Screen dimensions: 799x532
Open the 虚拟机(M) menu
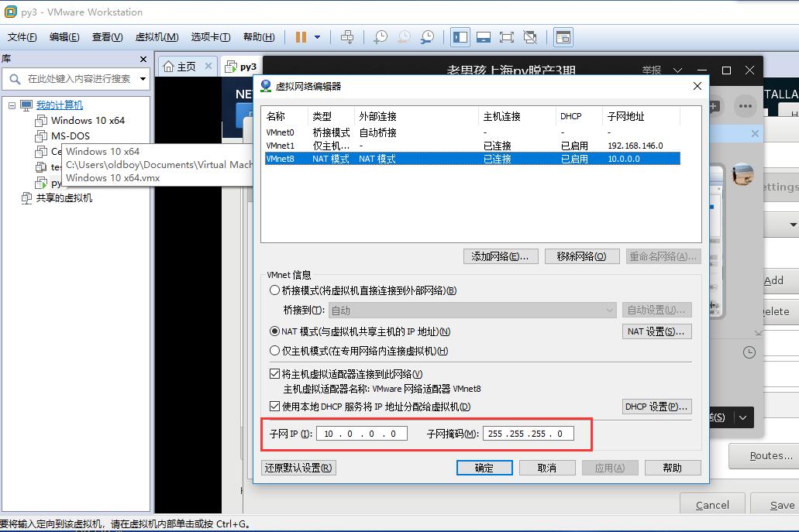157,37
